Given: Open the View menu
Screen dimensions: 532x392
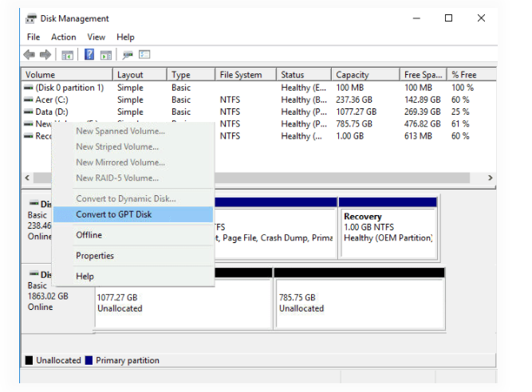Looking at the screenshot, I should point(97,37).
